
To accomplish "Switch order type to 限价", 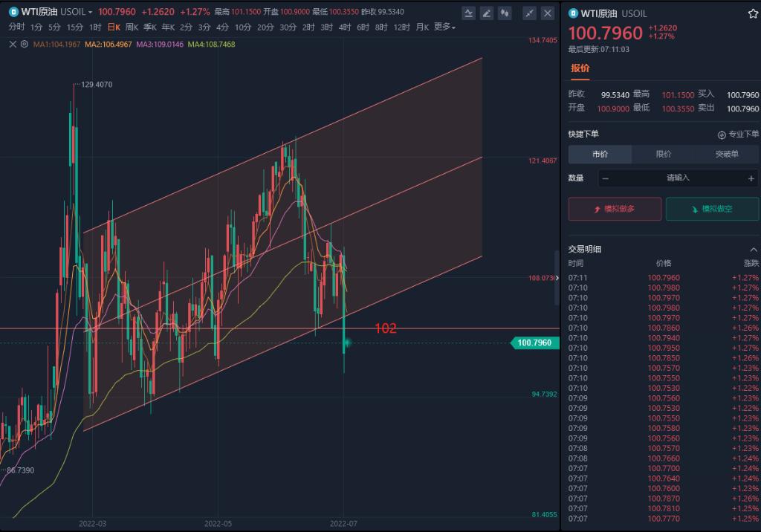I will (663, 154).
